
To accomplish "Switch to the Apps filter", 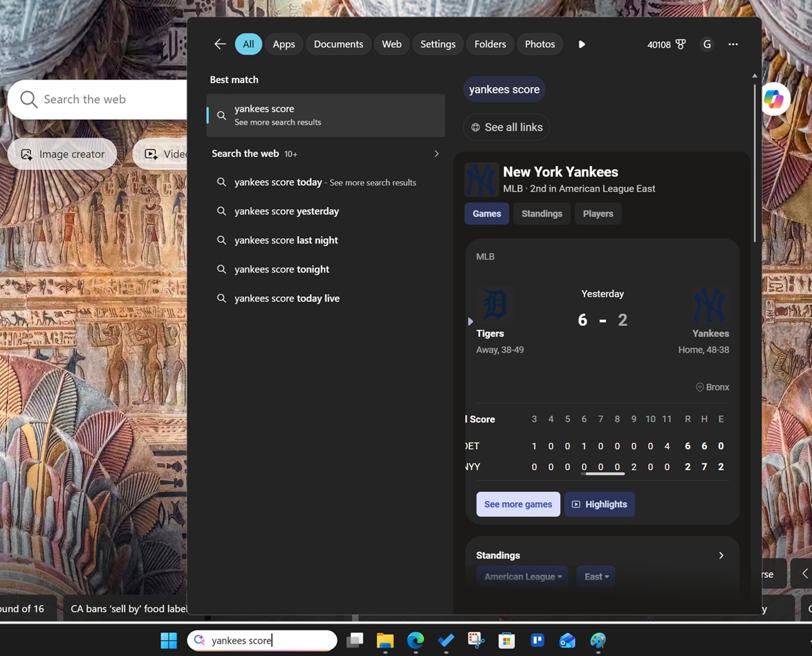I will [x=284, y=44].
